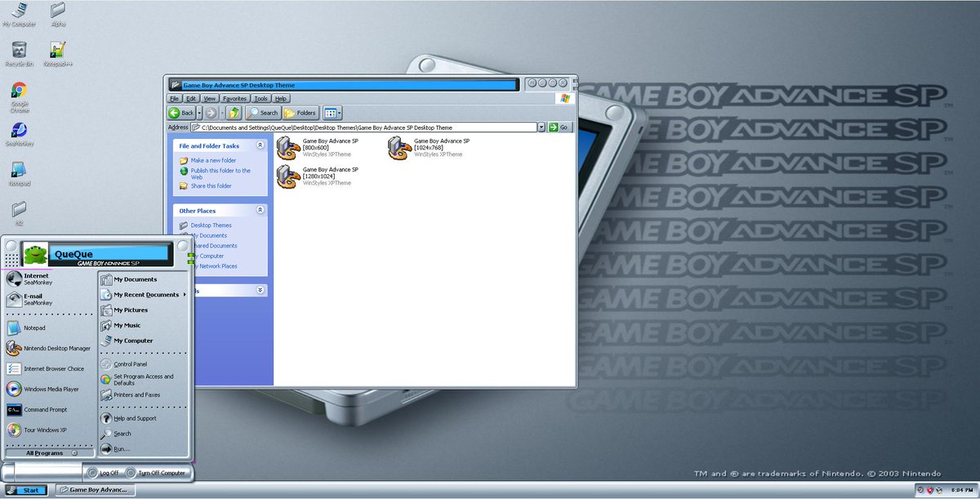Open the Edit menu in Explorer
980x499 pixels.
tap(191, 98)
